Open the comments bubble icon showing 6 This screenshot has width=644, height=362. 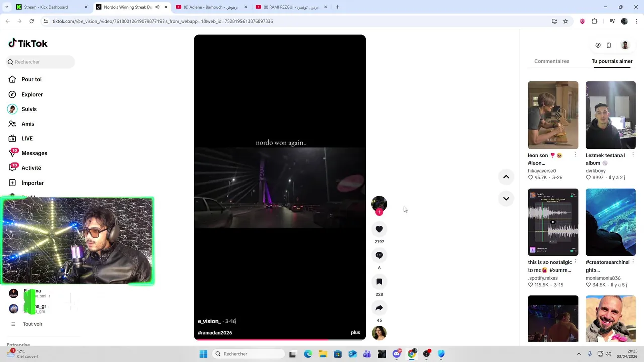click(379, 255)
